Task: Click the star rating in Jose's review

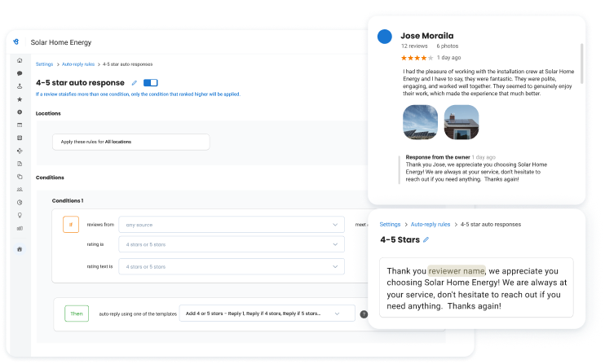Action: pos(417,58)
